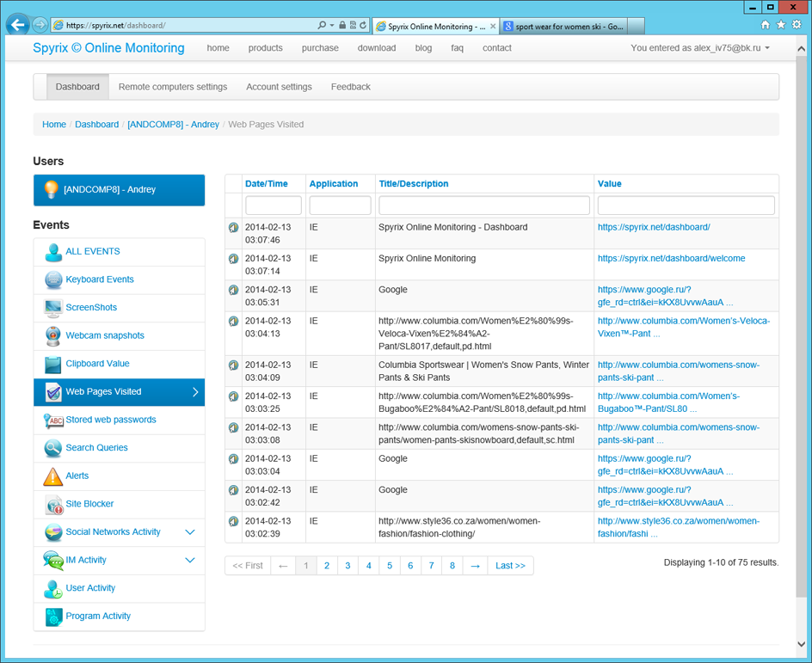Open the spyrix.net/dashboard/welcome link
Screen dimensions: 812x663
671,259
